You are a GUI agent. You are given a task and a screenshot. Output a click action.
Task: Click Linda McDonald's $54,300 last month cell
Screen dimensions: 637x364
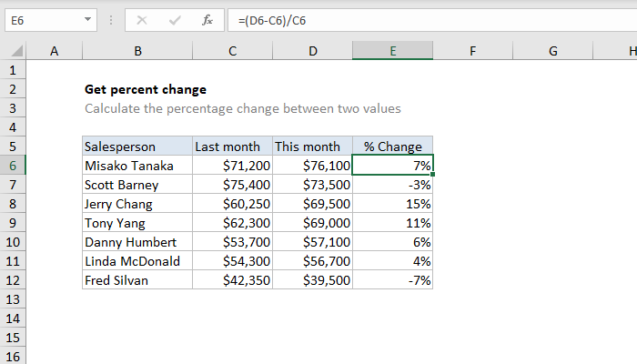pos(232,261)
